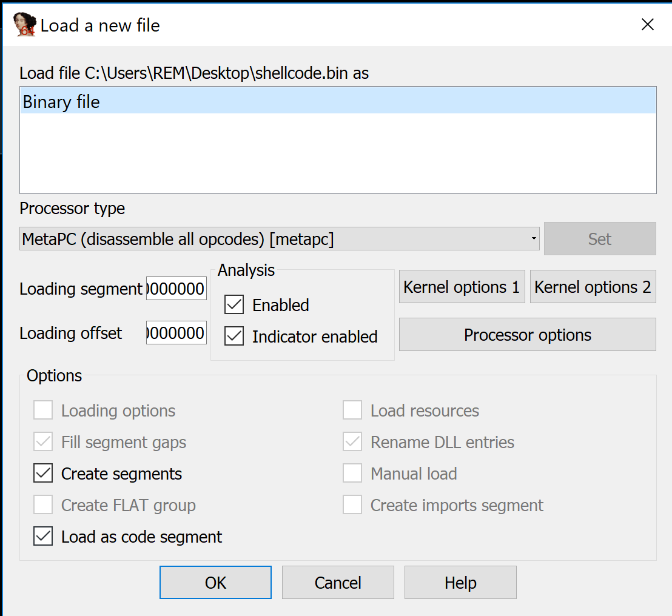
Task: Open Kernel options 2
Action: [593, 286]
